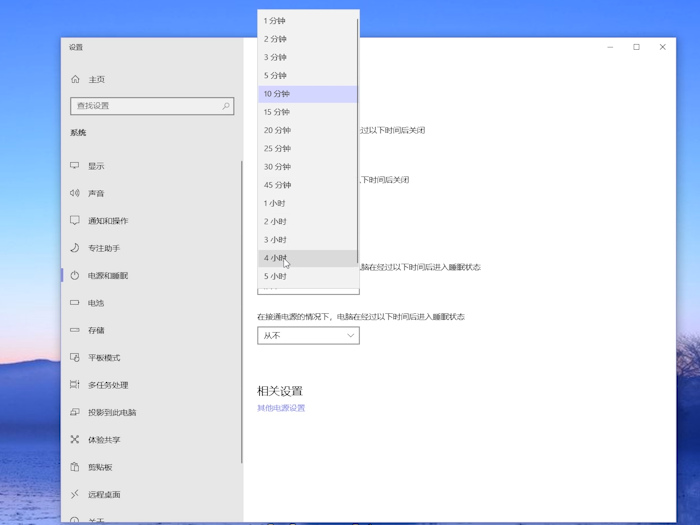Pick 4 小时 from the list
This screenshot has height=525, width=700.
coord(308,258)
